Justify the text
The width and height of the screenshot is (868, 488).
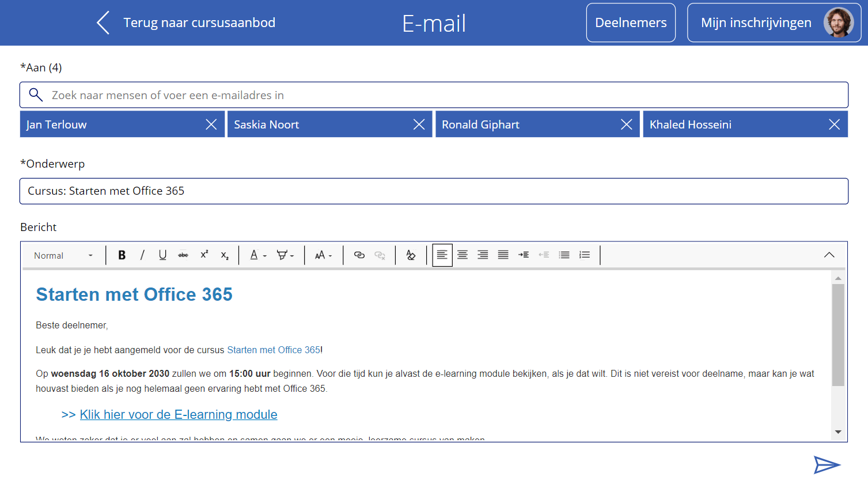pos(503,255)
